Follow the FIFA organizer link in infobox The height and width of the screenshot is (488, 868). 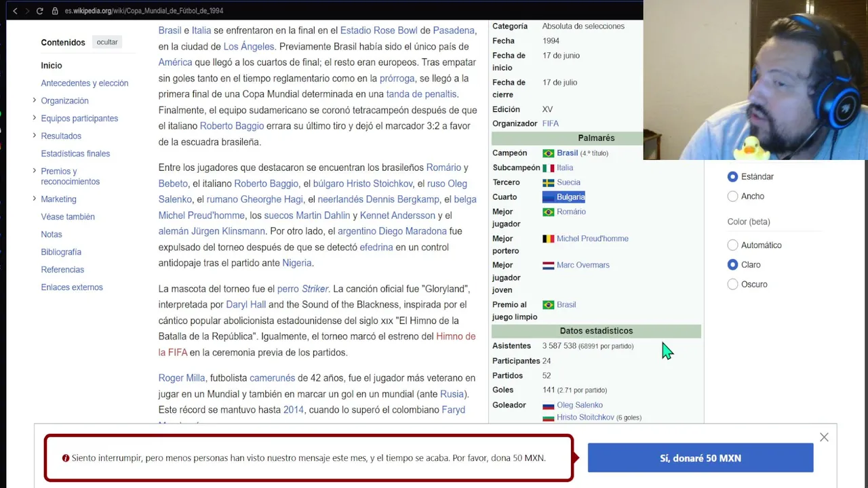[551, 124]
